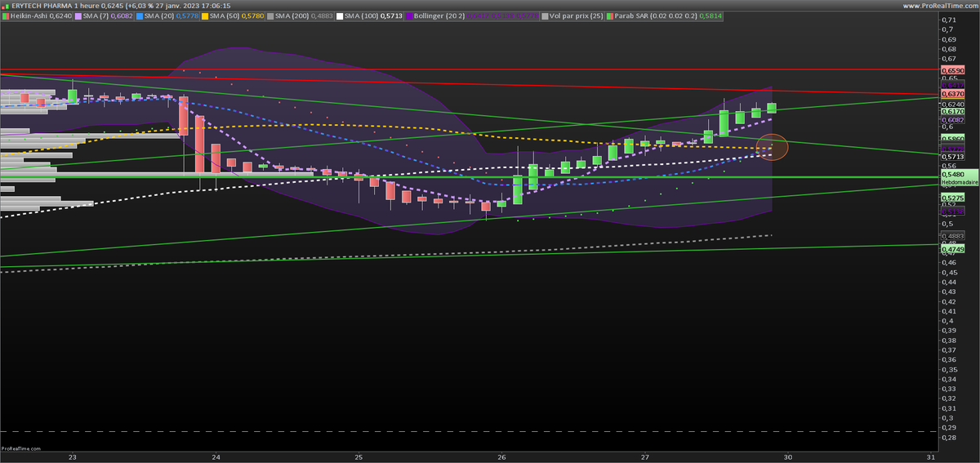Click the gray 0,4883 price label
This screenshot has width=980, height=463.
952,236
